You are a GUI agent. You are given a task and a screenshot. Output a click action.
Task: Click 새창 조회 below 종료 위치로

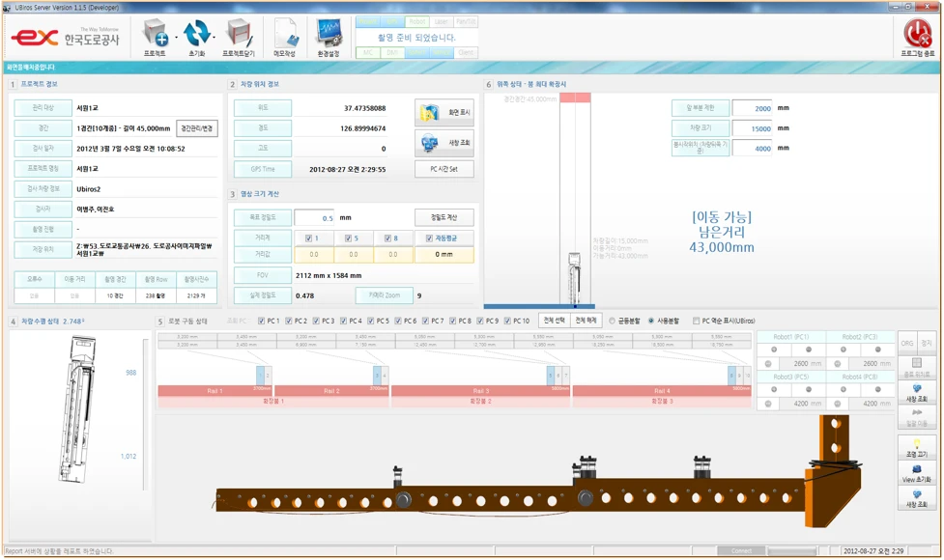click(916, 393)
